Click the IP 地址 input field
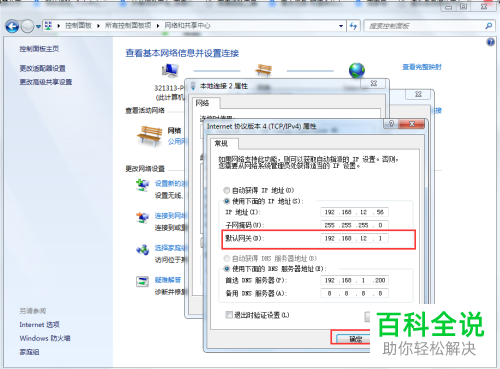The image size is (500, 369). (x=355, y=212)
